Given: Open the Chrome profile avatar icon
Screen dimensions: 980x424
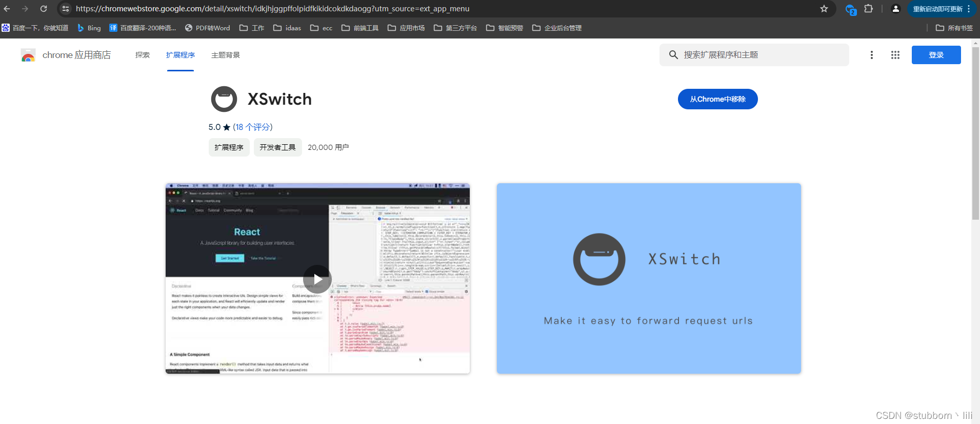Looking at the screenshot, I should [895, 9].
